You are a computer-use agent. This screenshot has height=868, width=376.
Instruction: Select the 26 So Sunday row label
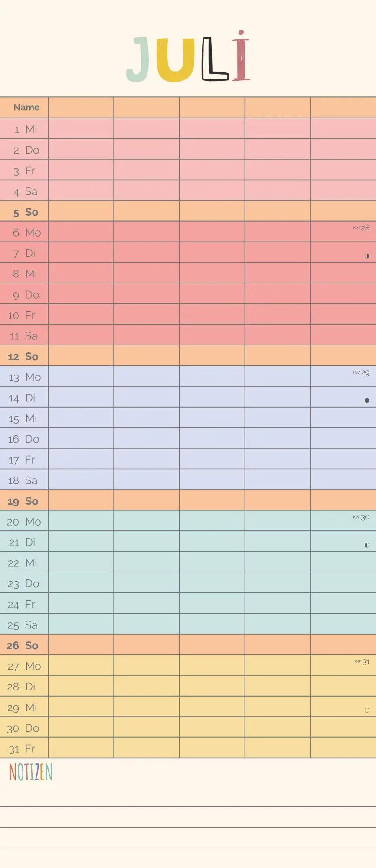pos(23,646)
